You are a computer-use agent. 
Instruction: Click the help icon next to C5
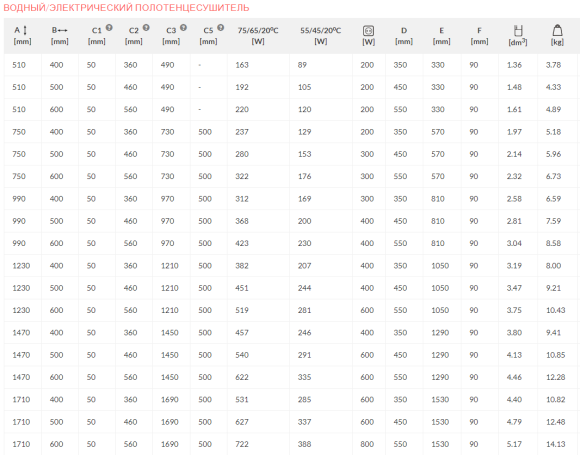[x=220, y=28]
